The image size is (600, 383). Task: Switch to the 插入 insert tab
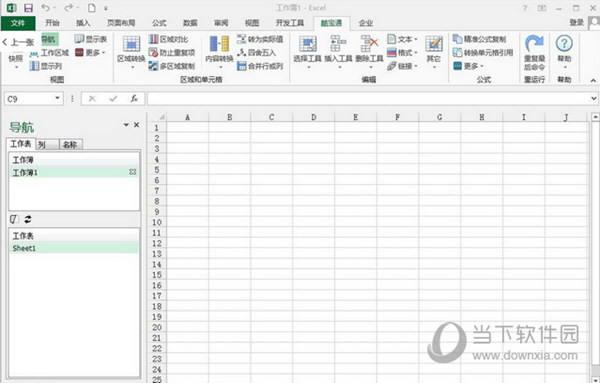click(83, 23)
